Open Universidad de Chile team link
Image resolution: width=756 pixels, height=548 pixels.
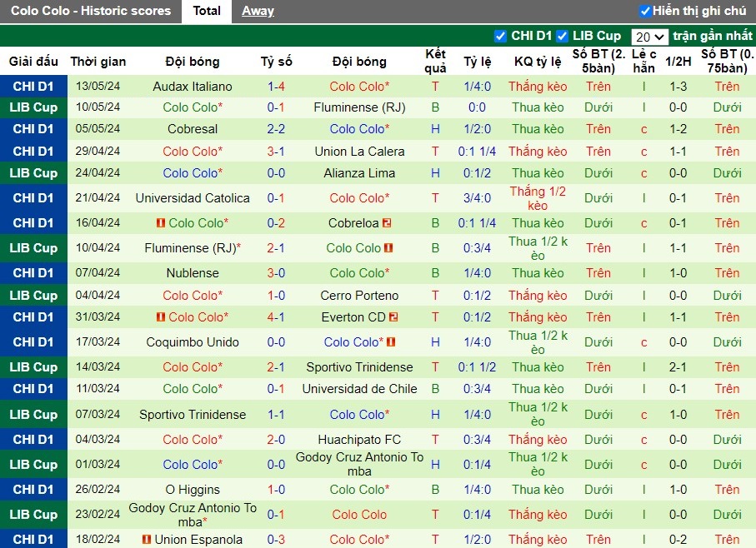360,389
